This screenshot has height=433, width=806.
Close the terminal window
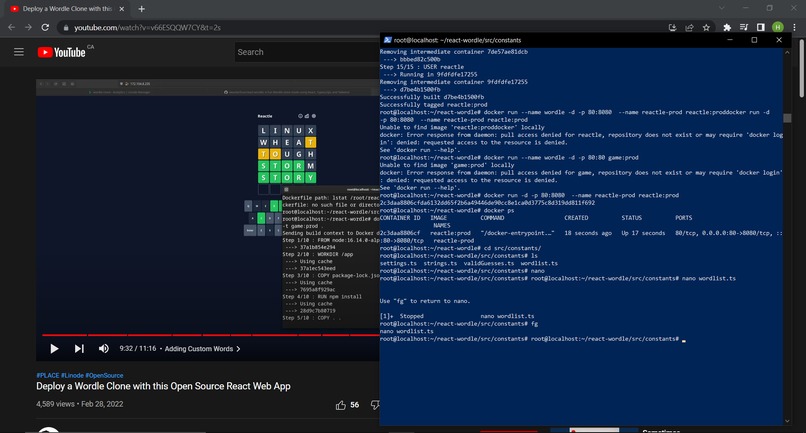pos(779,40)
